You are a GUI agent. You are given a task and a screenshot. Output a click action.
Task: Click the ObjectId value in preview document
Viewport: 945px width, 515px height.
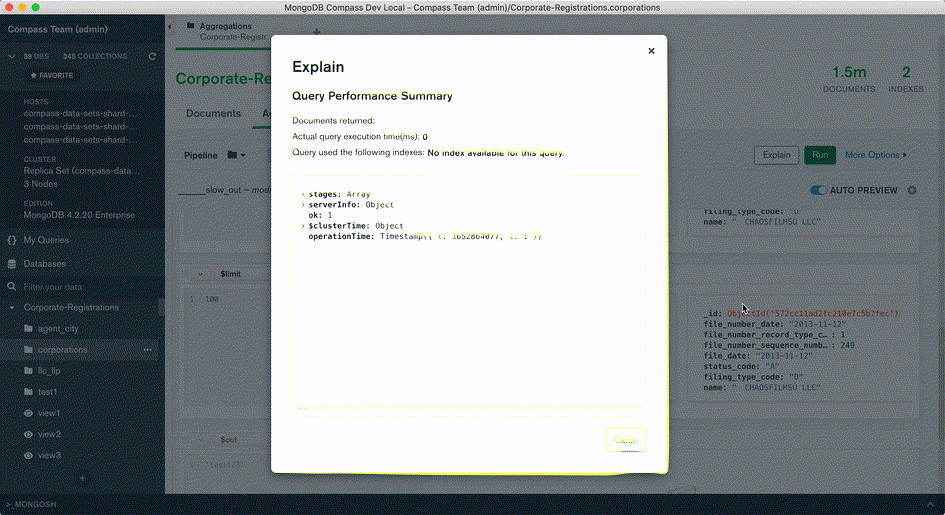(x=812, y=313)
